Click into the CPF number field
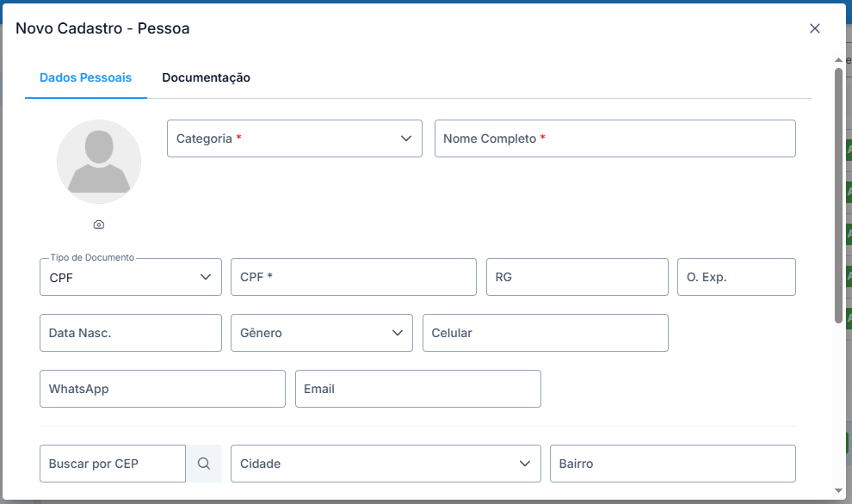 point(353,277)
